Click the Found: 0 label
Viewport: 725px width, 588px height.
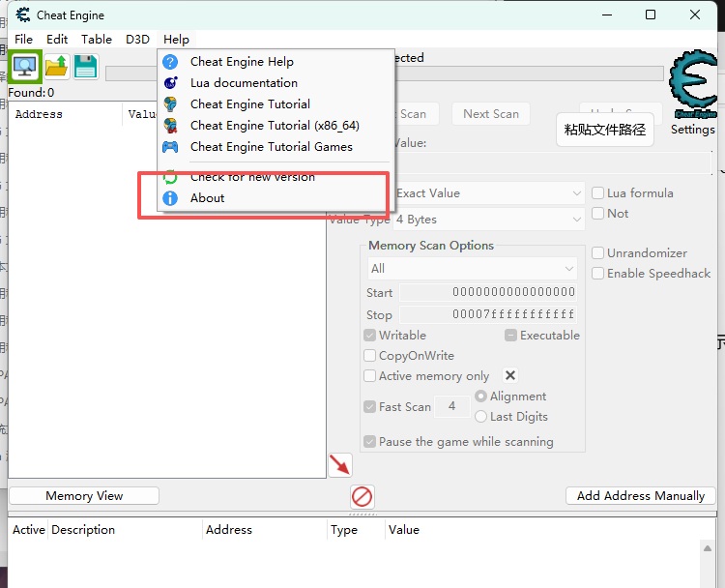pyautogui.click(x=31, y=93)
